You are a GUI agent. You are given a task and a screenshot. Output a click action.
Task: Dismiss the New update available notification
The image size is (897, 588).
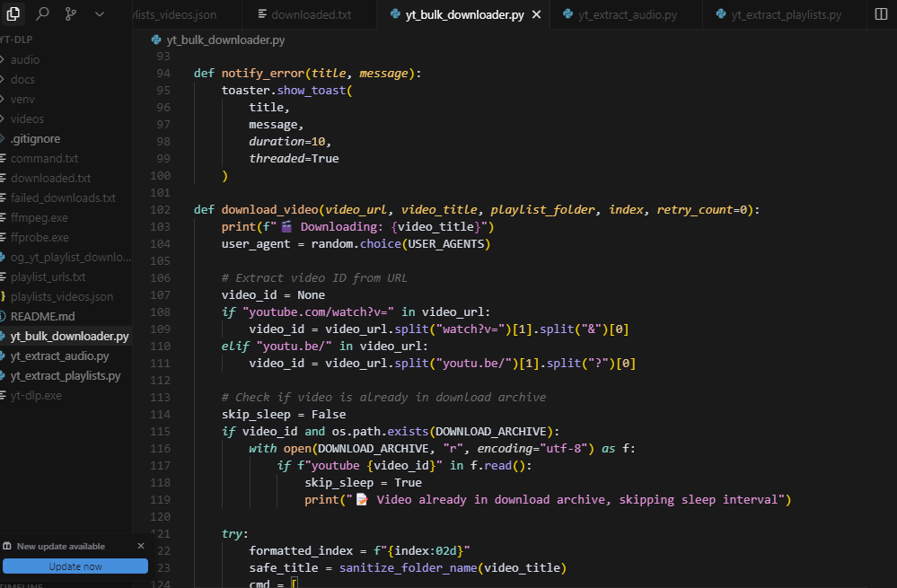click(141, 546)
